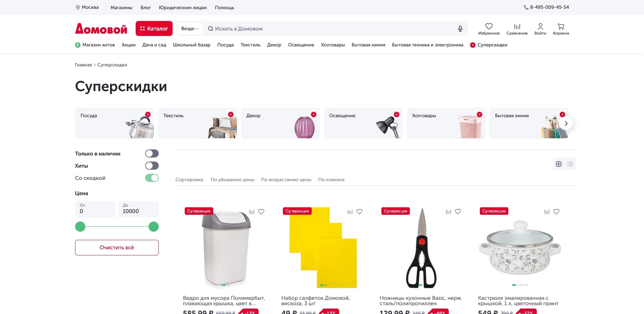The width and height of the screenshot is (644, 314).
Task: Grab the right price slider handle
Action: coord(154,227)
